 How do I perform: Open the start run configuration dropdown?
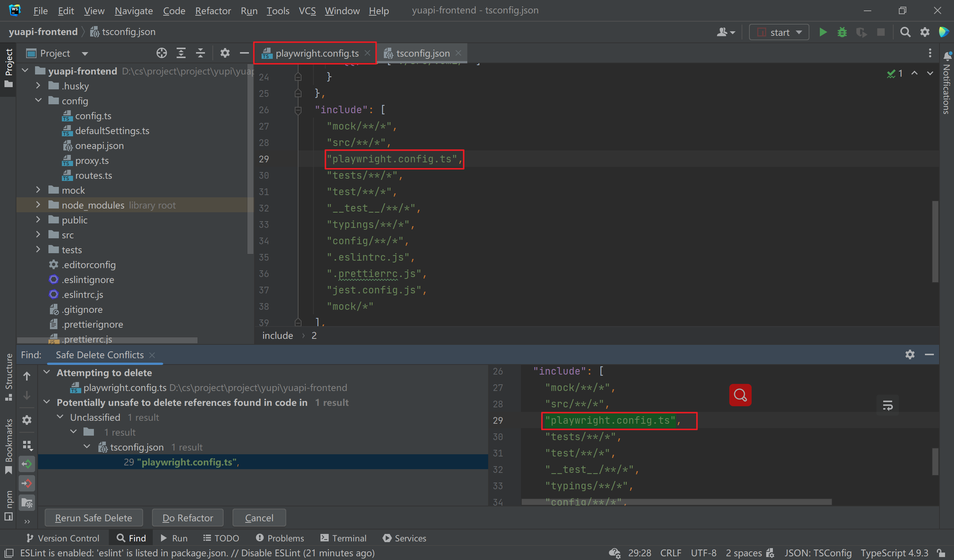[779, 32]
